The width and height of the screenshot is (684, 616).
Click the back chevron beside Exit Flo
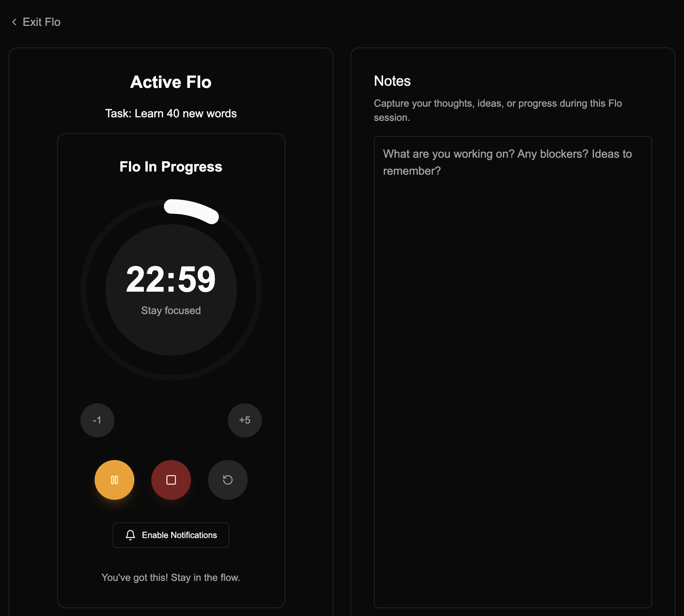click(14, 22)
